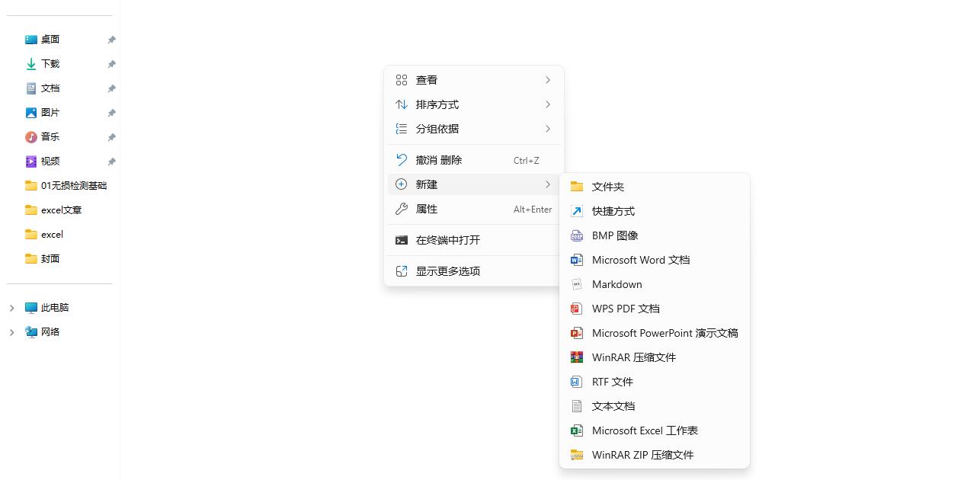Image resolution: width=980 pixels, height=480 pixels.
Task: Click the 撤消 undo arrow icon
Action: pos(402,160)
